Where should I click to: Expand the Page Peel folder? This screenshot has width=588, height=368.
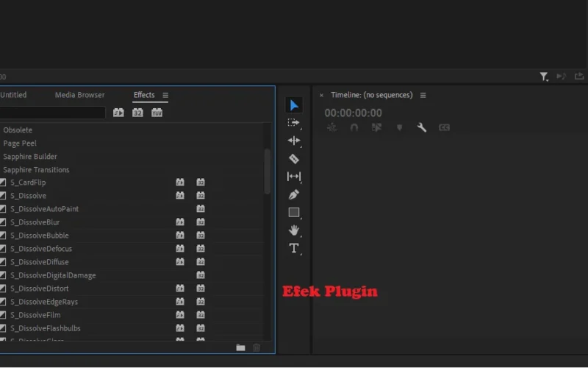point(20,144)
